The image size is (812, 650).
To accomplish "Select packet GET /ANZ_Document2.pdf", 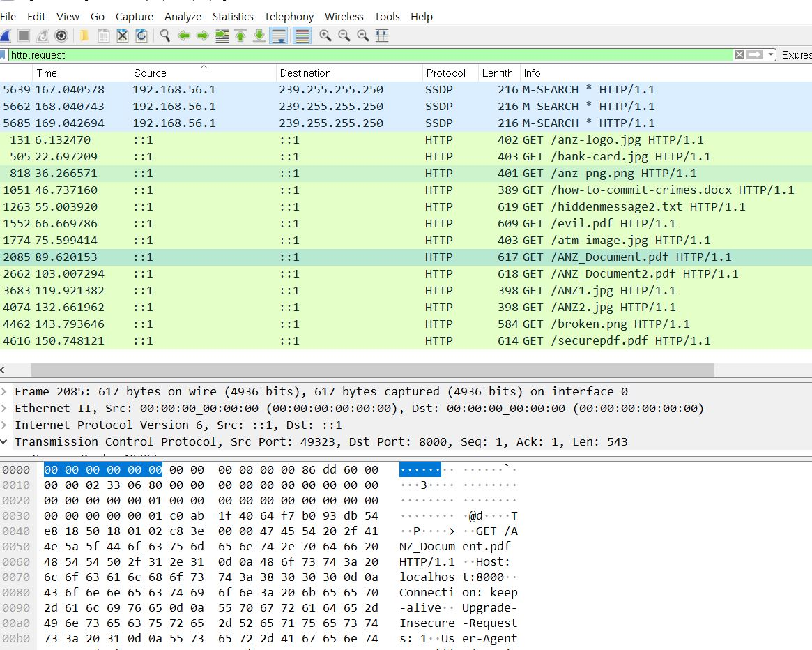I will pos(406,273).
